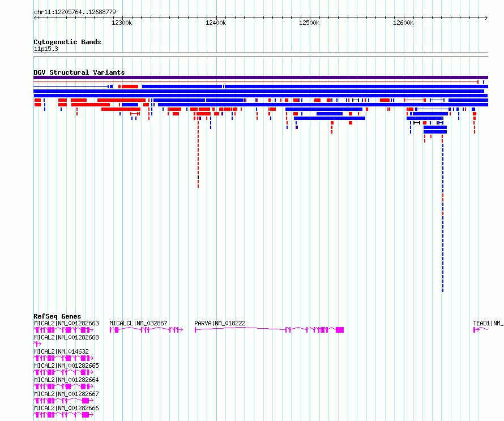Viewport: 504px width, 421px height.
Task: Click the left arrowhead of the ruler
Action: 35,18
